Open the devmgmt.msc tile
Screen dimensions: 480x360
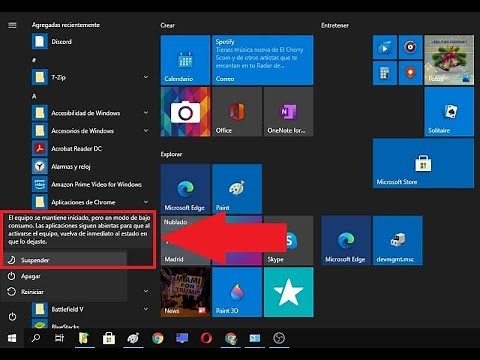click(398, 240)
